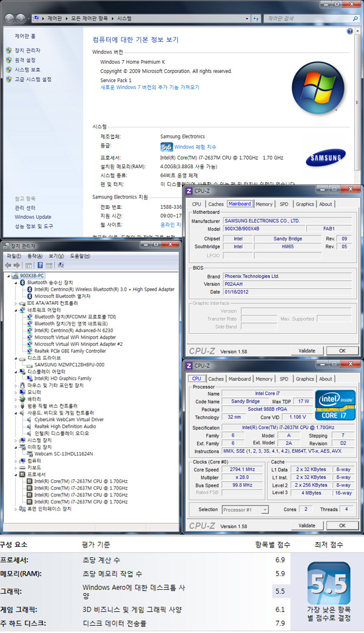
Task: Open the 장치 관리자 sidebar link
Action: [27, 50]
